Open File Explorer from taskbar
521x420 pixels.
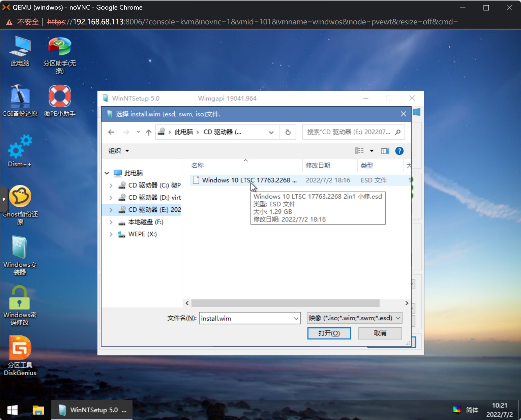point(38,410)
